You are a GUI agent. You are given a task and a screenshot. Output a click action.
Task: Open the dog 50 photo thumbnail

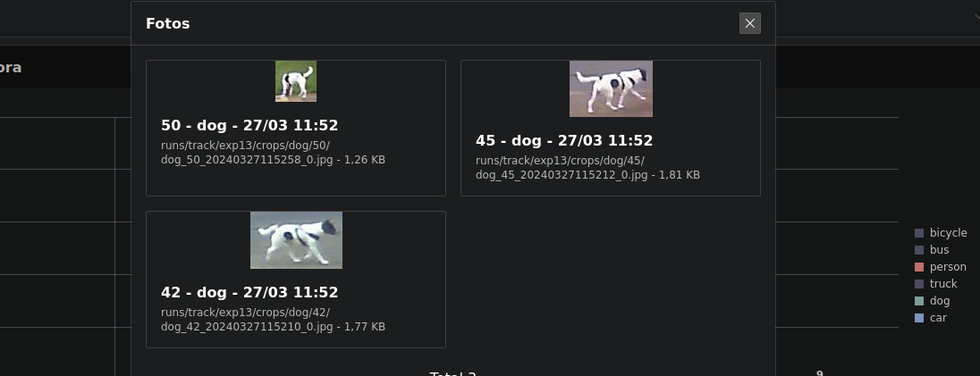pos(296,81)
